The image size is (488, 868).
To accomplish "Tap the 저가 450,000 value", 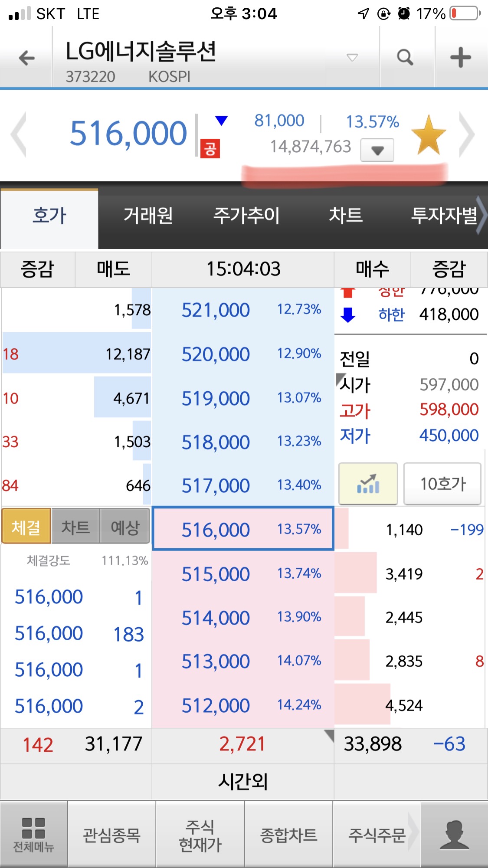I will point(449,435).
